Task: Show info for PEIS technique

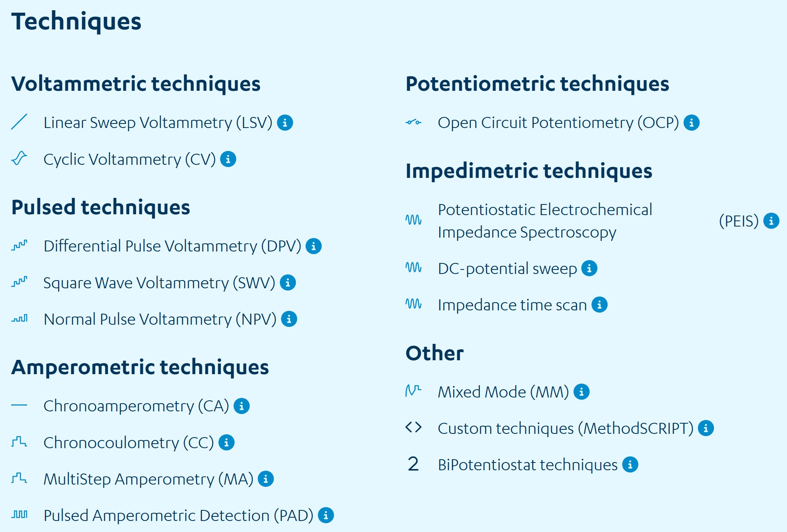Action: click(771, 221)
